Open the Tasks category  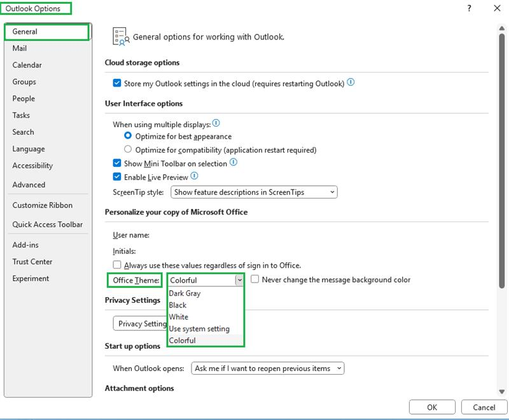click(x=47, y=115)
